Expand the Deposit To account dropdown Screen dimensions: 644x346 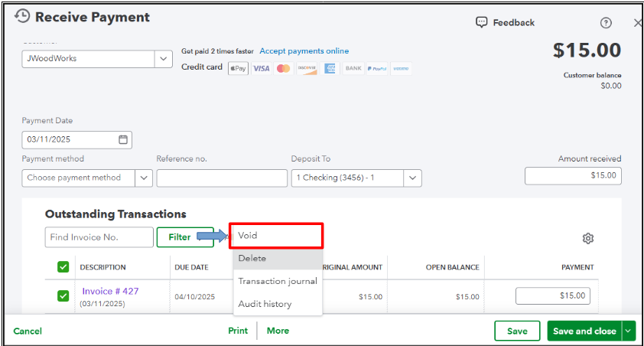point(412,178)
